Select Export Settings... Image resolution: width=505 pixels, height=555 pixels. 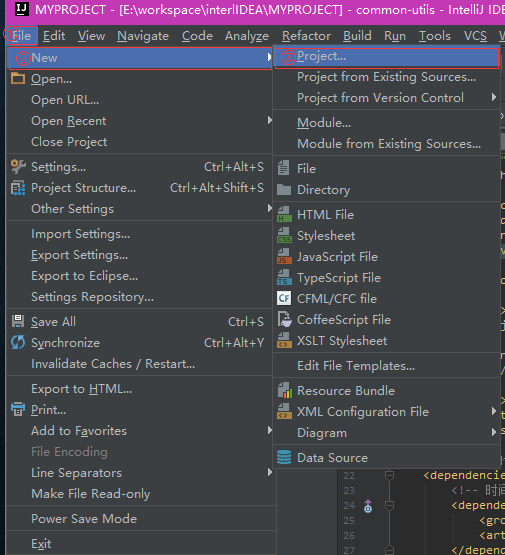139,254
